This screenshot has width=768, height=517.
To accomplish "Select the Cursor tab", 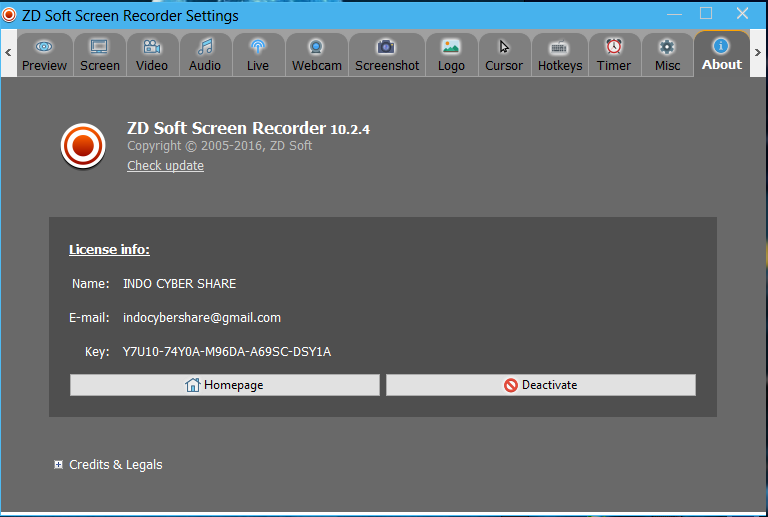I will [504, 55].
